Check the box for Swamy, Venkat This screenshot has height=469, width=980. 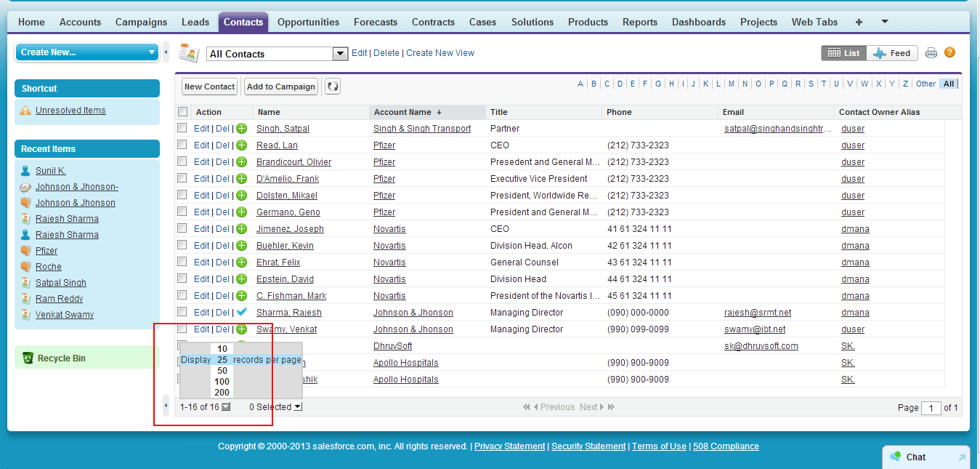pyautogui.click(x=183, y=329)
